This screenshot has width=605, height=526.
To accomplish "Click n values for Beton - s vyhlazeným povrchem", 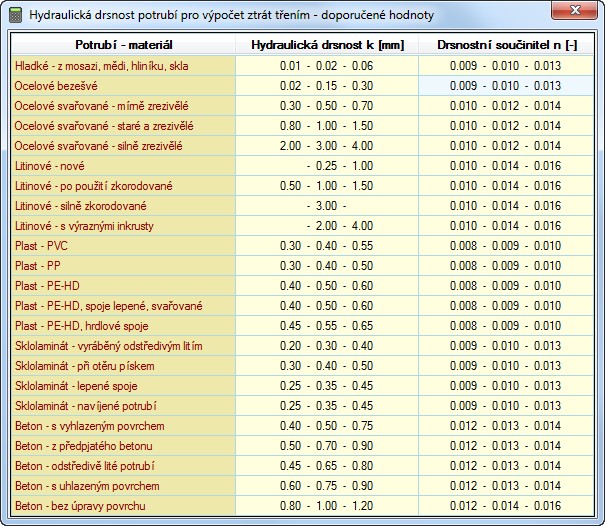I will tap(506, 426).
